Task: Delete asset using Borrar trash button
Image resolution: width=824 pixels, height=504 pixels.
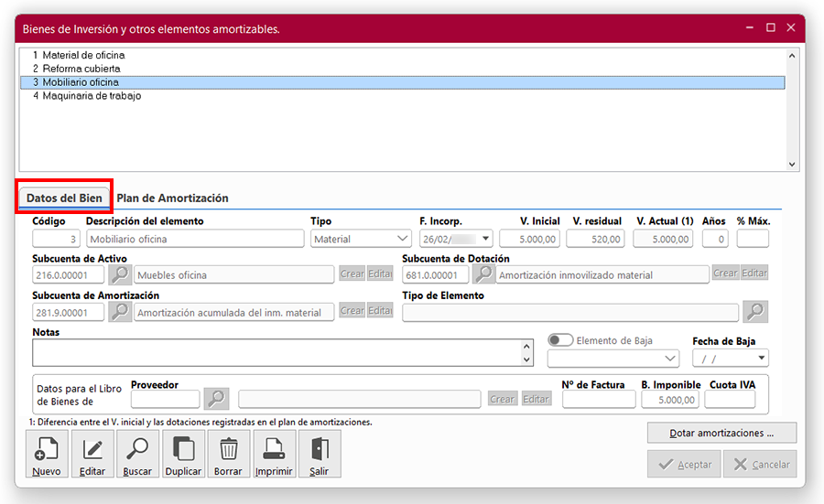Action: [x=229, y=455]
